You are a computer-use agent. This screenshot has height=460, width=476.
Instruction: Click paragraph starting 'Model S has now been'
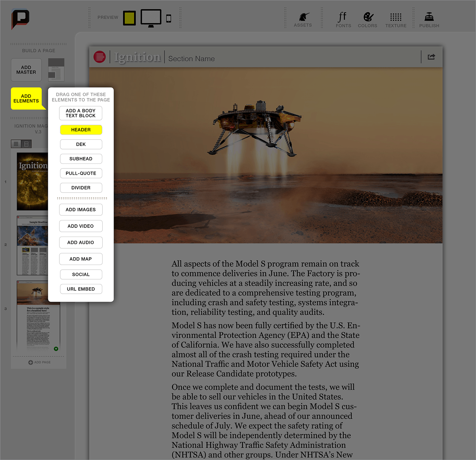[266, 350]
